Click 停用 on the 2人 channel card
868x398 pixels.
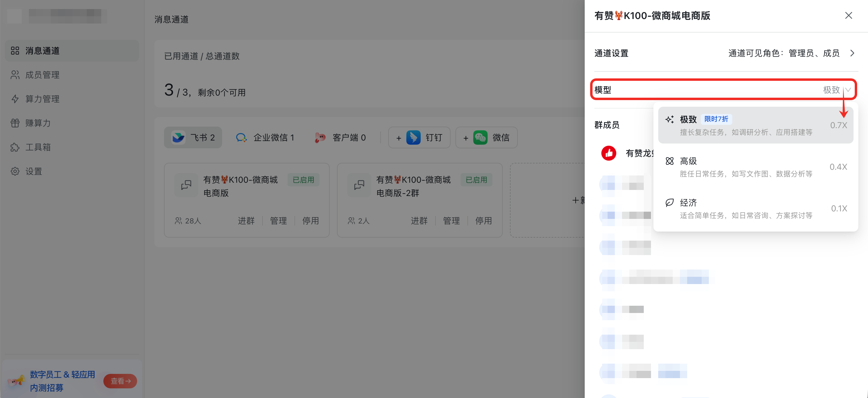click(x=483, y=221)
